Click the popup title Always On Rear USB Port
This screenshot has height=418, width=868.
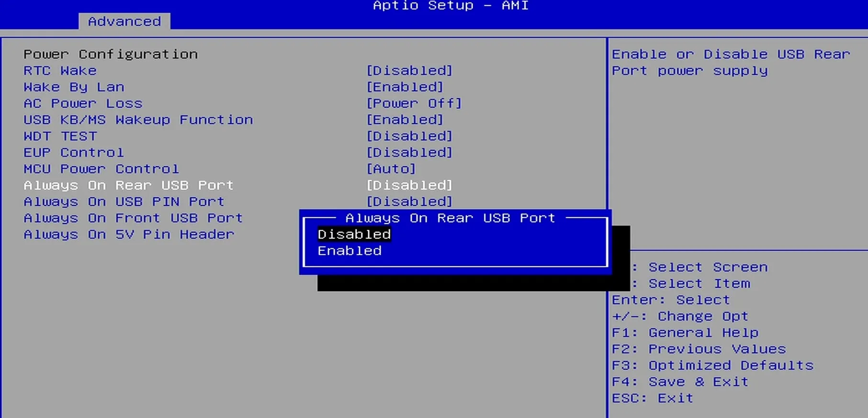click(451, 218)
